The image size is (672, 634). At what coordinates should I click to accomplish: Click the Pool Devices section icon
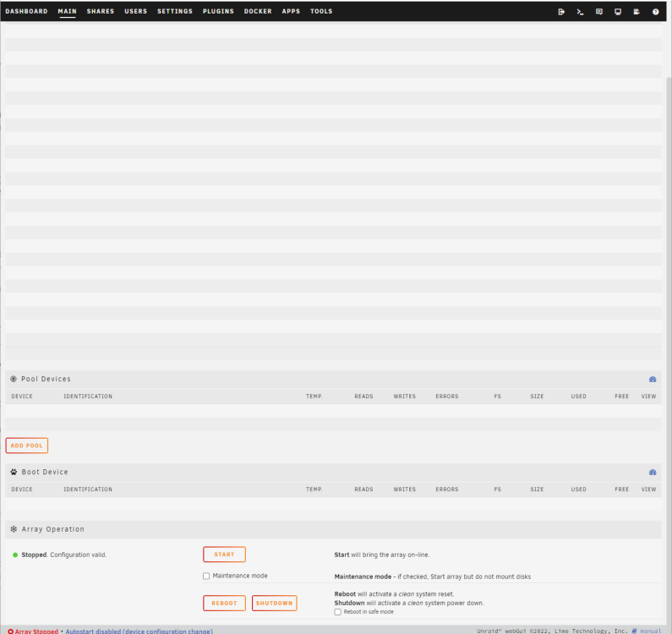click(x=14, y=379)
